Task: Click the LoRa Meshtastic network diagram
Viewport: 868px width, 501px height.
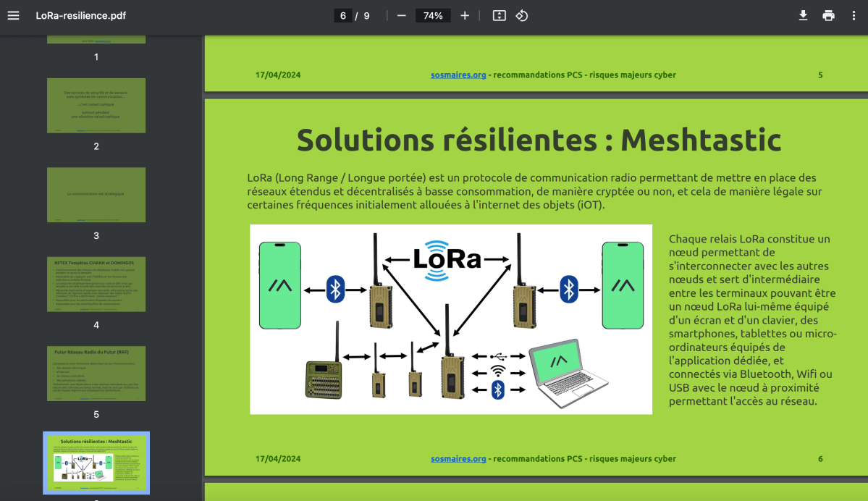Action: (x=450, y=319)
